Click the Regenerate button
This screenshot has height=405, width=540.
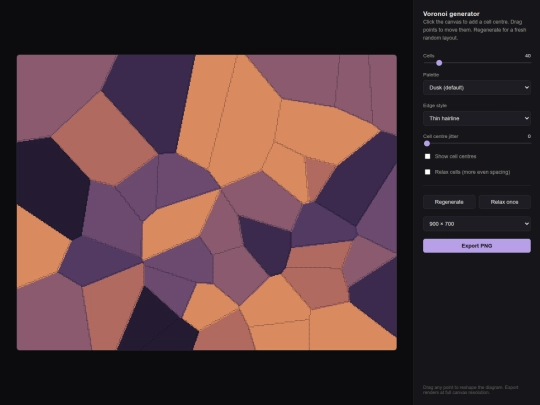coord(449,202)
